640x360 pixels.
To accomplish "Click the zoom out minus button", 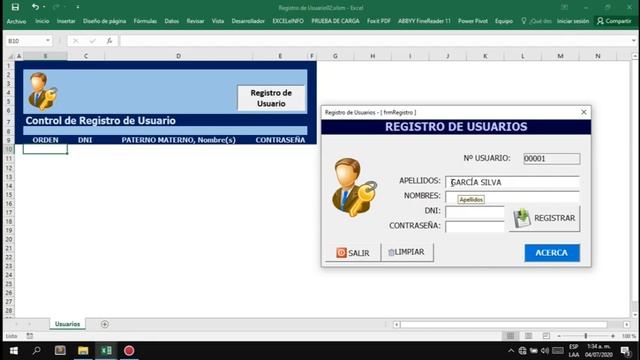I will pyautogui.click(x=559, y=336).
